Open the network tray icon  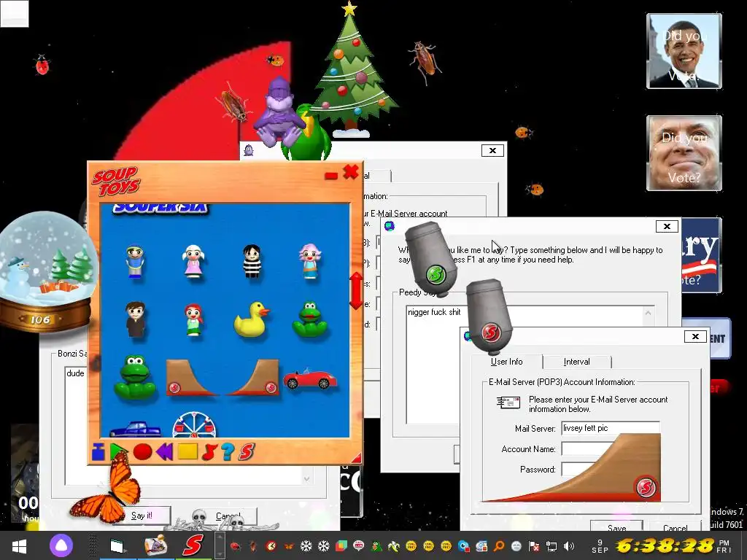click(x=551, y=545)
